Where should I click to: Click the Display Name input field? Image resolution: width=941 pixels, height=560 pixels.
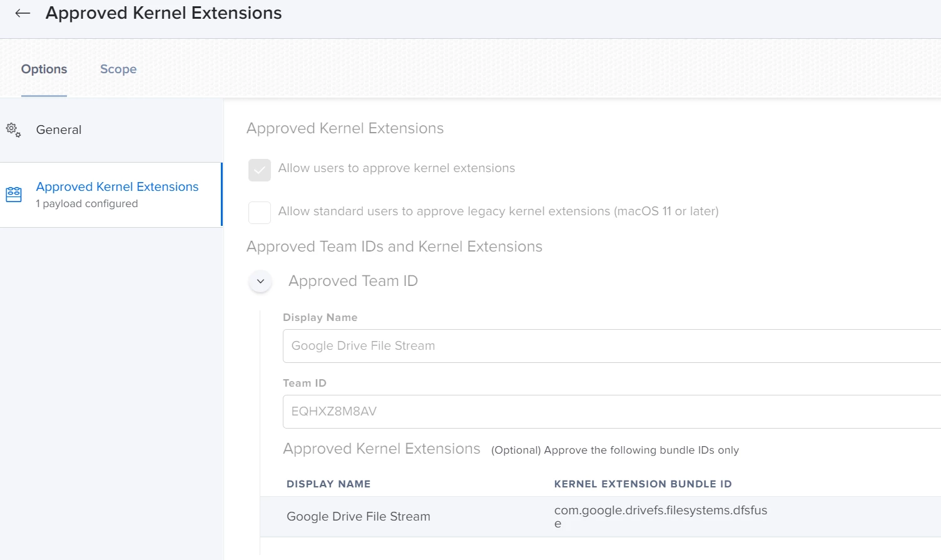point(611,346)
